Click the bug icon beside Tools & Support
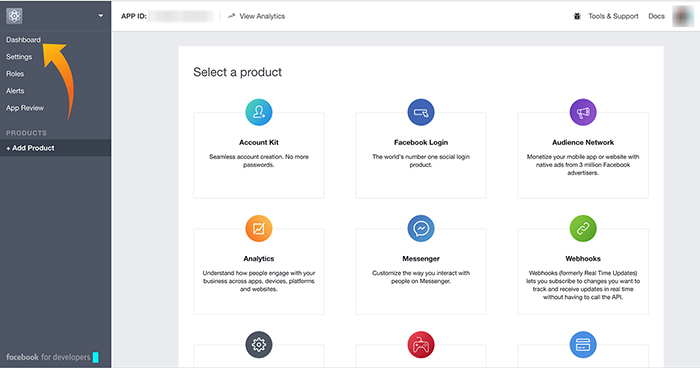The height and width of the screenshot is (368, 700). pos(577,16)
